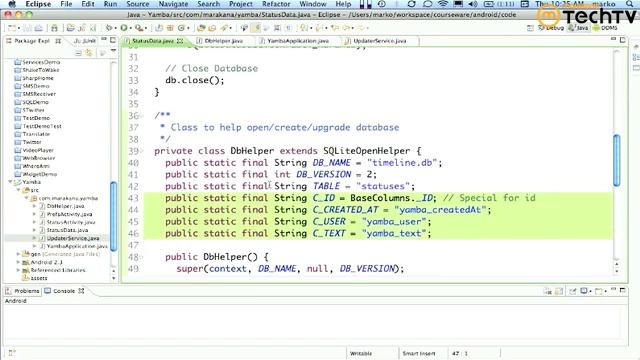Switch to the StatusData.java editor tab

pyautogui.click(x=153, y=41)
